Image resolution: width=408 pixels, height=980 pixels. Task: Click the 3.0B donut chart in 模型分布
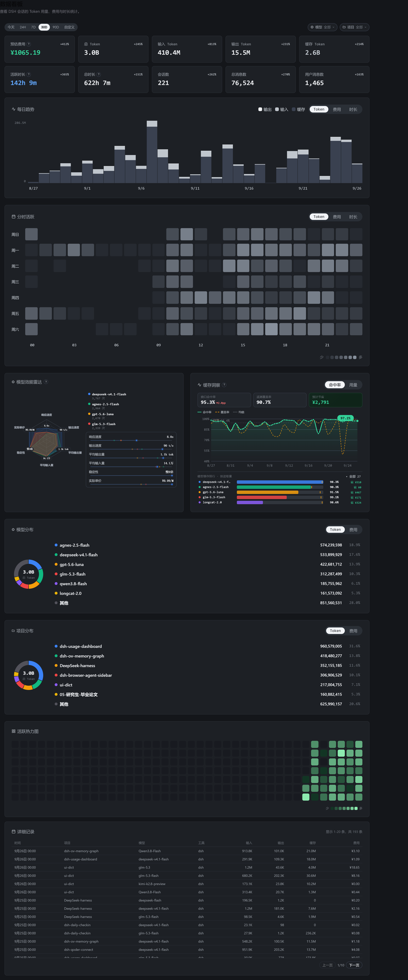click(x=28, y=574)
